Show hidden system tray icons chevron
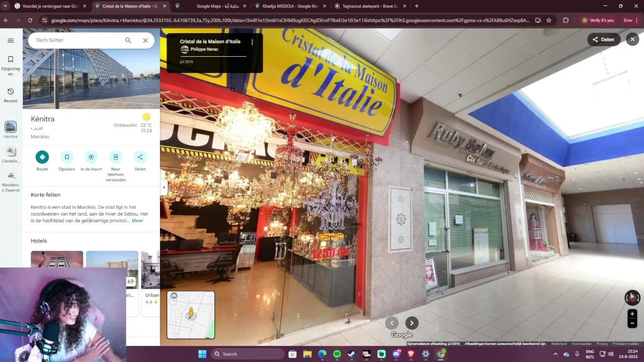 pos(555,354)
